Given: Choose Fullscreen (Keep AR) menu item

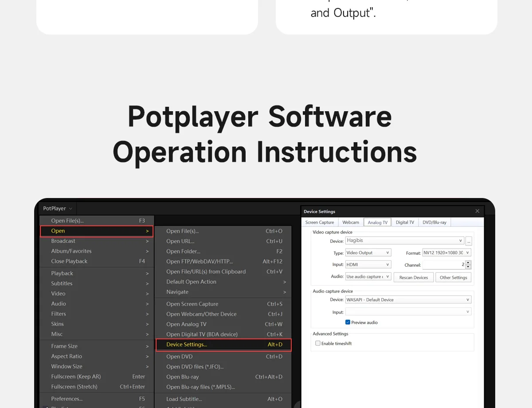Looking at the screenshot, I should point(97,377).
